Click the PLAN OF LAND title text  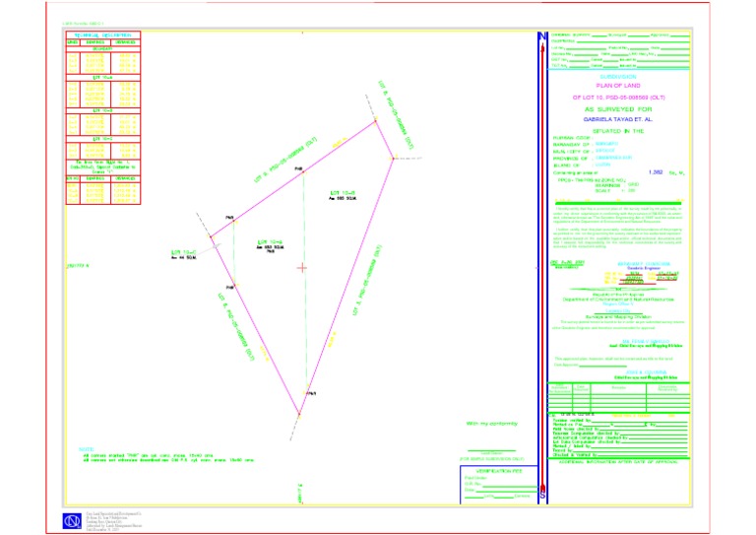tap(618, 86)
